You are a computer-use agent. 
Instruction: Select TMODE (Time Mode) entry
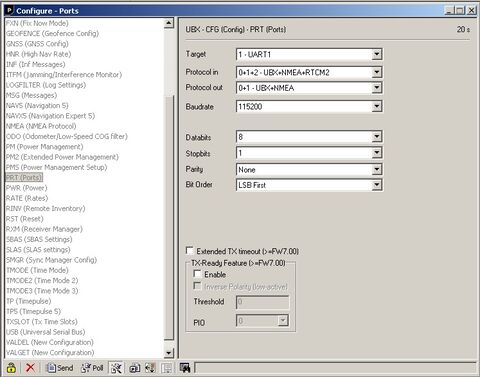click(37, 271)
